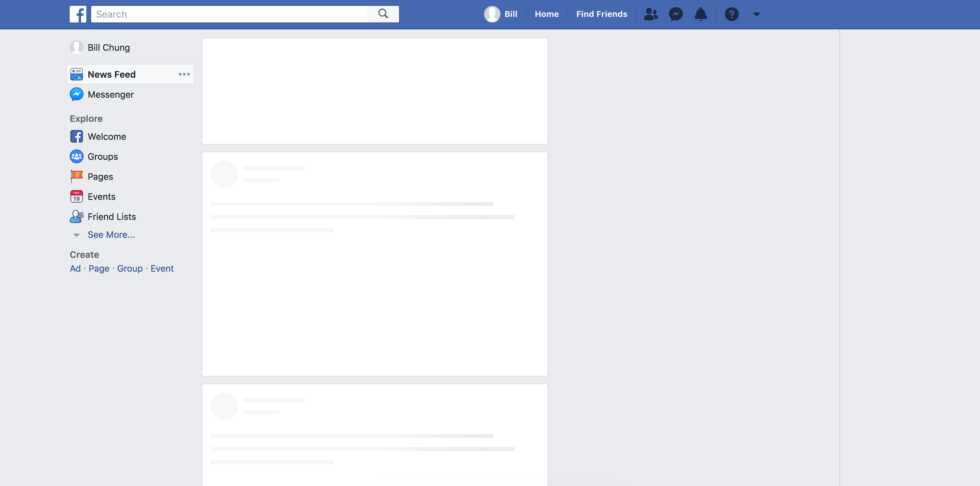This screenshot has width=980, height=486.
Task: Click Find Friends in navigation bar
Action: point(601,14)
